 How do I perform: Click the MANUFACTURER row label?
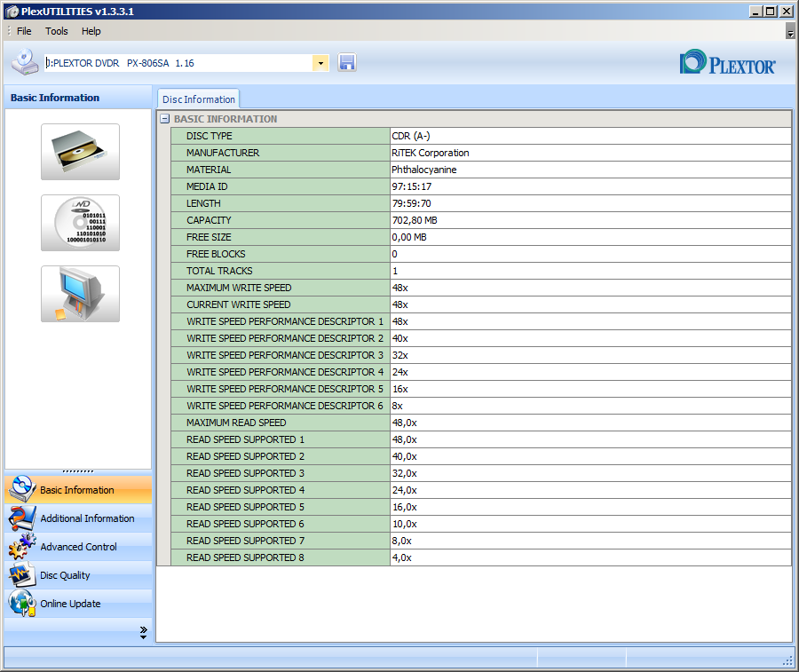[223, 153]
